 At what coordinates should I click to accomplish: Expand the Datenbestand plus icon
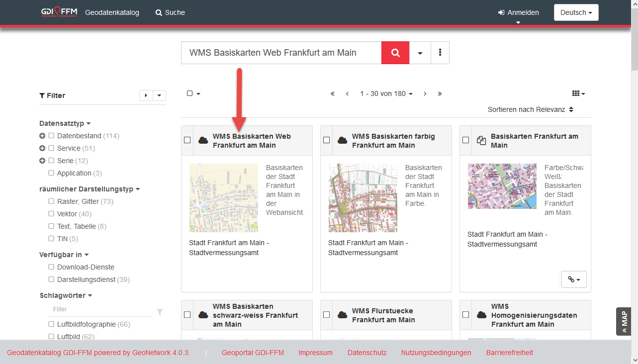point(42,136)
